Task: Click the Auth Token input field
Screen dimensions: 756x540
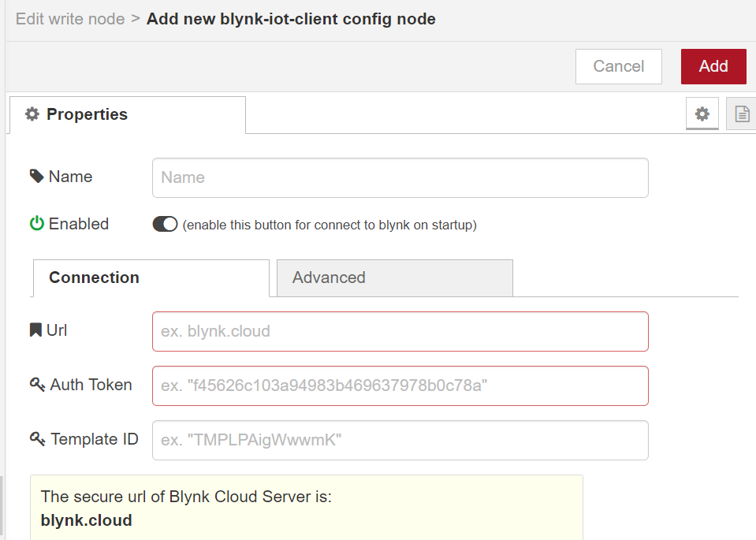Action: (x=400, y=385)
